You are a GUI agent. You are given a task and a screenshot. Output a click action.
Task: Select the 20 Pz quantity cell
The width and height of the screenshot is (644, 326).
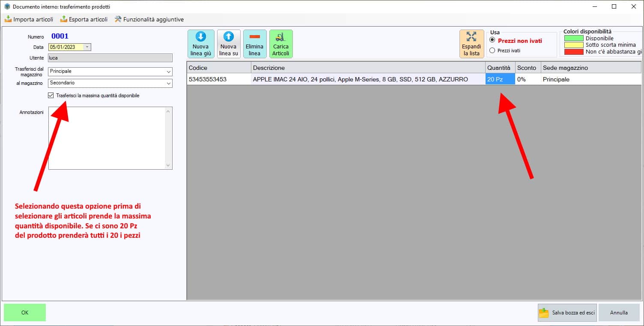(500, 79)
